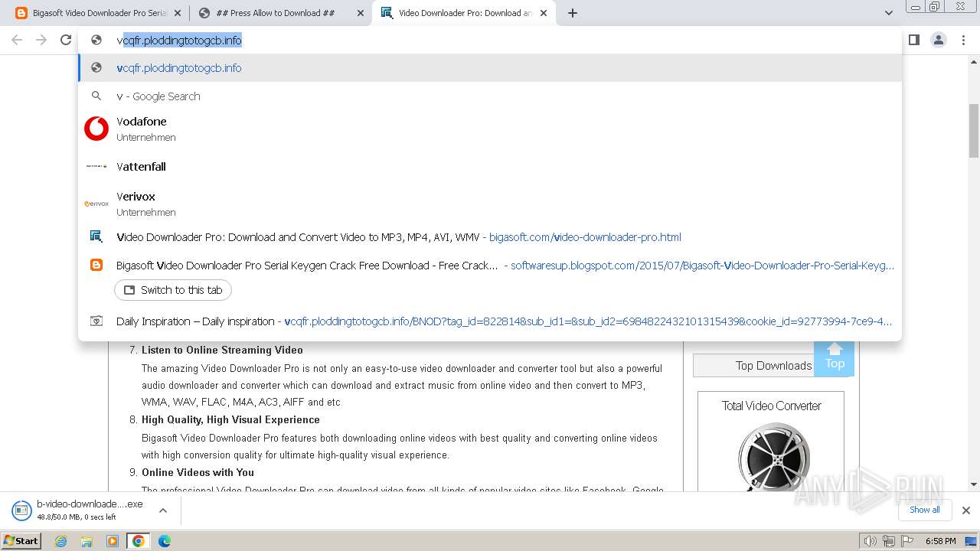
Task: Open the tab search chevron
Action: tap(888, 13)
